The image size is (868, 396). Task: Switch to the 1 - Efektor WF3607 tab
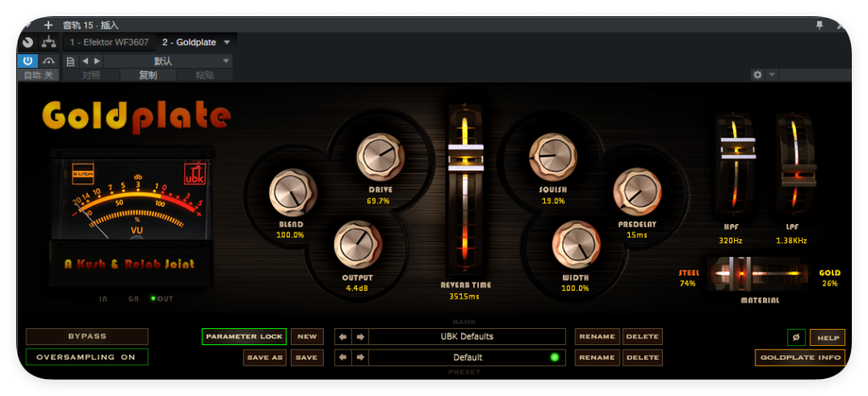109,42
